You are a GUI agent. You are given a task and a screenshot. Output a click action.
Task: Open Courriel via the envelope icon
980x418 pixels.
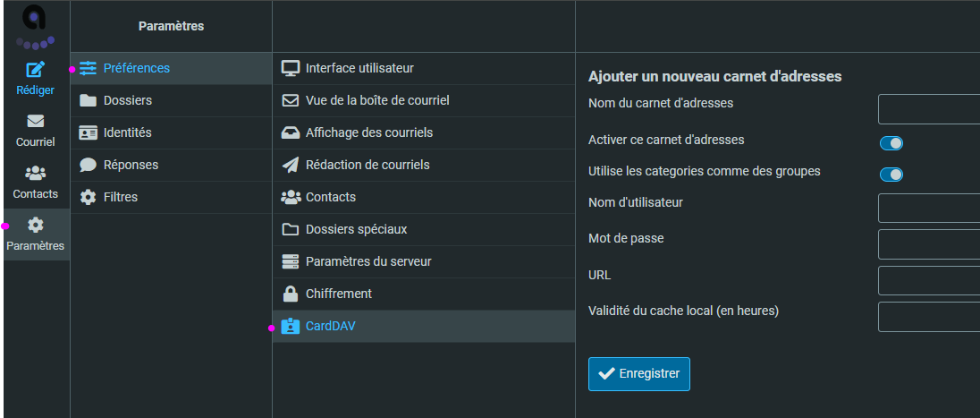click(x=36, y=122)
